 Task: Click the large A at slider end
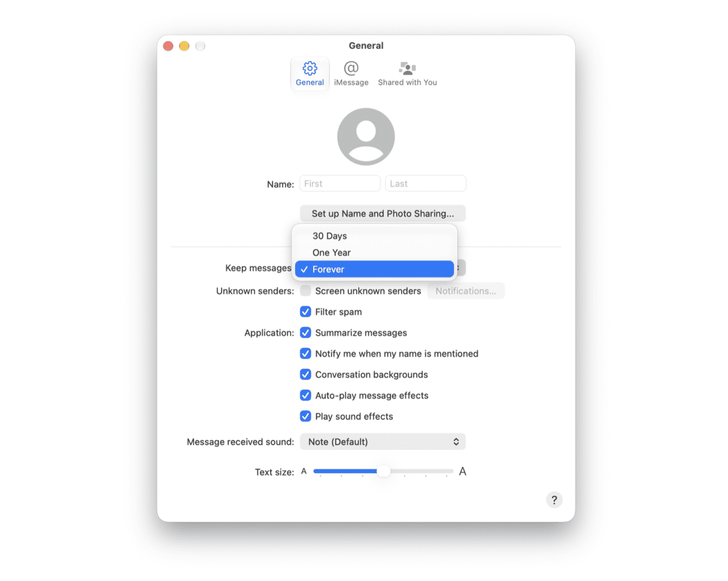pyautogui.click(x=462, y=471)
